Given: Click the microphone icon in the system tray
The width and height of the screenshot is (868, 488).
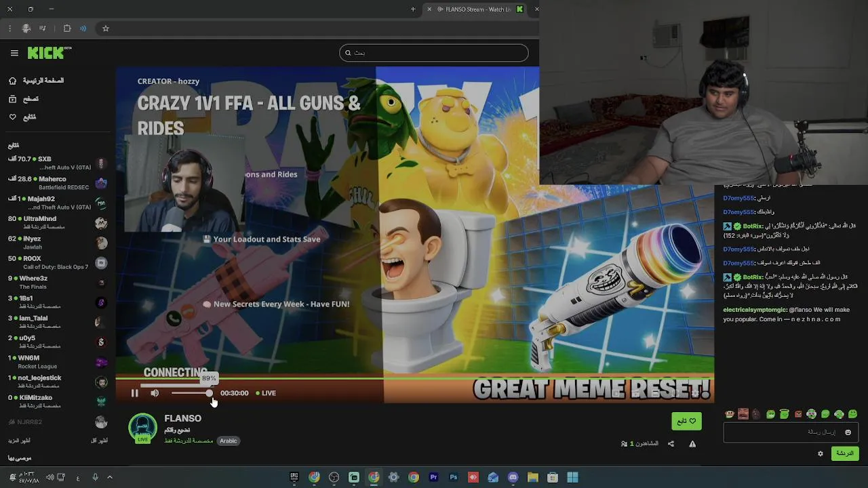Looking at the screenshot, I should click(95, 477).
